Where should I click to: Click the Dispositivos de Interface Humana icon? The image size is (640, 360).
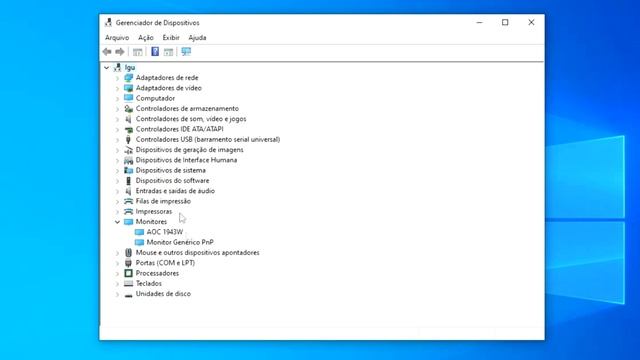(129, 160)
